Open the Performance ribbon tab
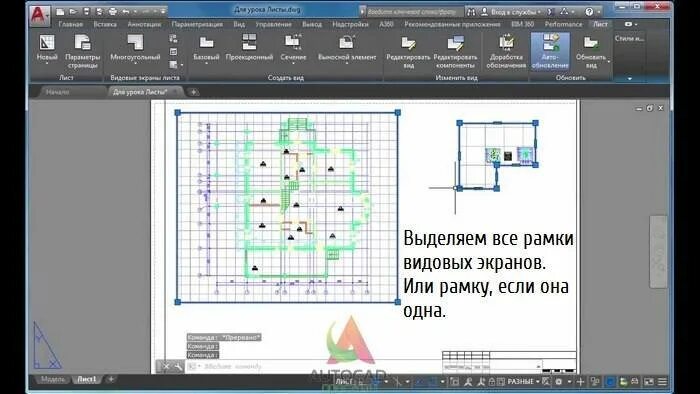The height and width of the screenshot is (394, 700). click(563, 24)
